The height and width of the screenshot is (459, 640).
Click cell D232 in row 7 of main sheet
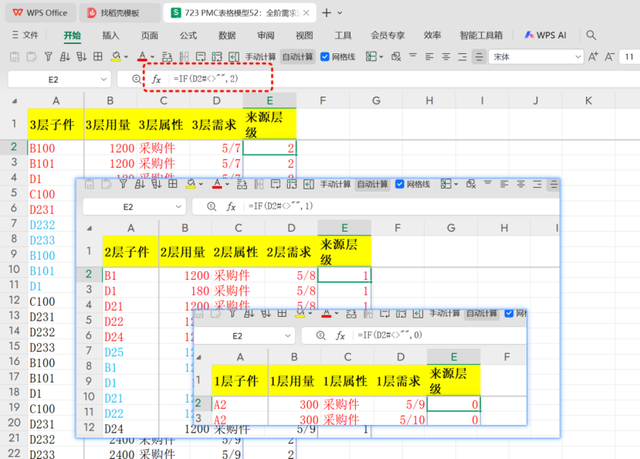56,224
